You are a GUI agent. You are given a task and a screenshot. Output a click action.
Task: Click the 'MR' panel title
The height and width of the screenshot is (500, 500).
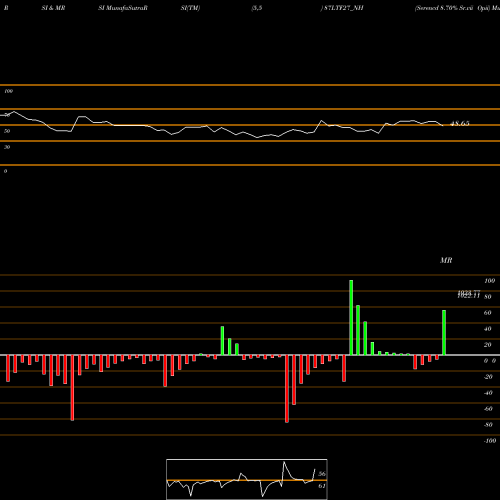pos(446,260)
